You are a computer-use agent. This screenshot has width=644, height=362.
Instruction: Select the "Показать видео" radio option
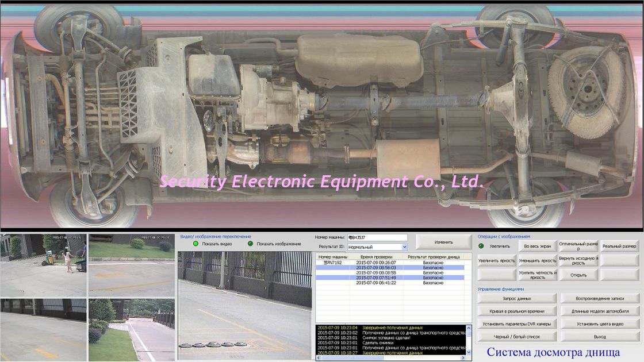[x=195, y=244]
